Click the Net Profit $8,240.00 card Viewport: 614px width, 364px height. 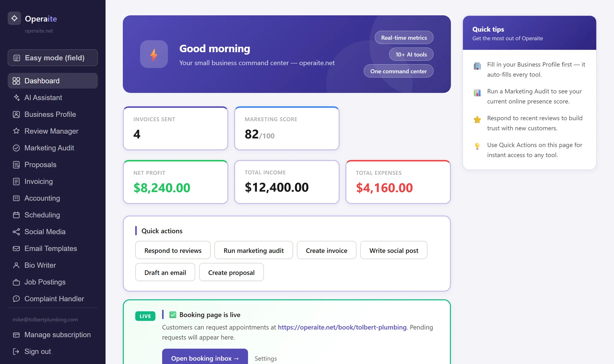coord(176,182)
